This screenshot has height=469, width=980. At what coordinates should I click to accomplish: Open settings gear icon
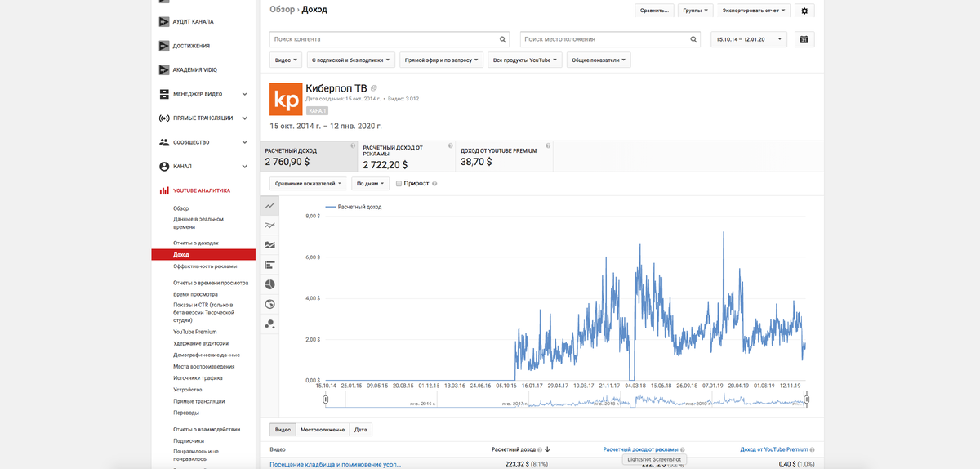804,11
